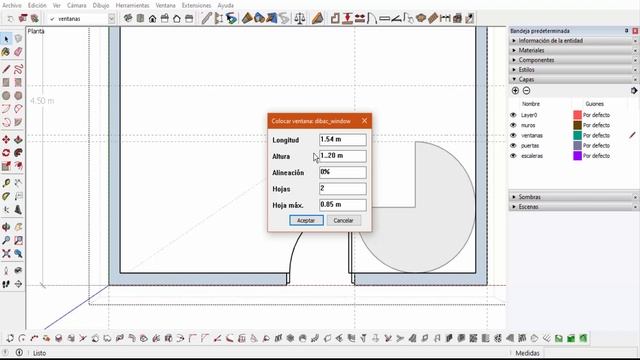Image resolution: width=640 pixels, height=360 pixels.
Task: Toggle visibility of ventanas layer
Action: 513,136
